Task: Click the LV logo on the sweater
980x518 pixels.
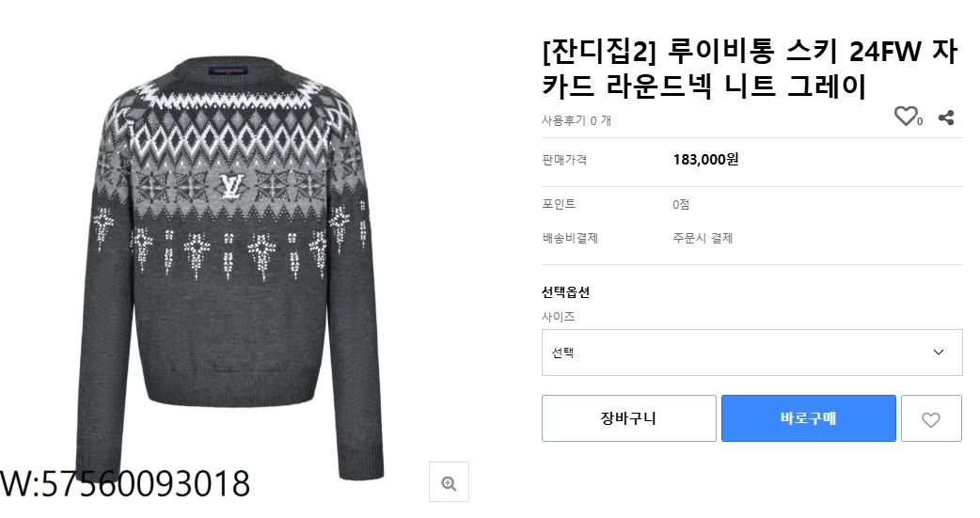Action: [230, 185]
